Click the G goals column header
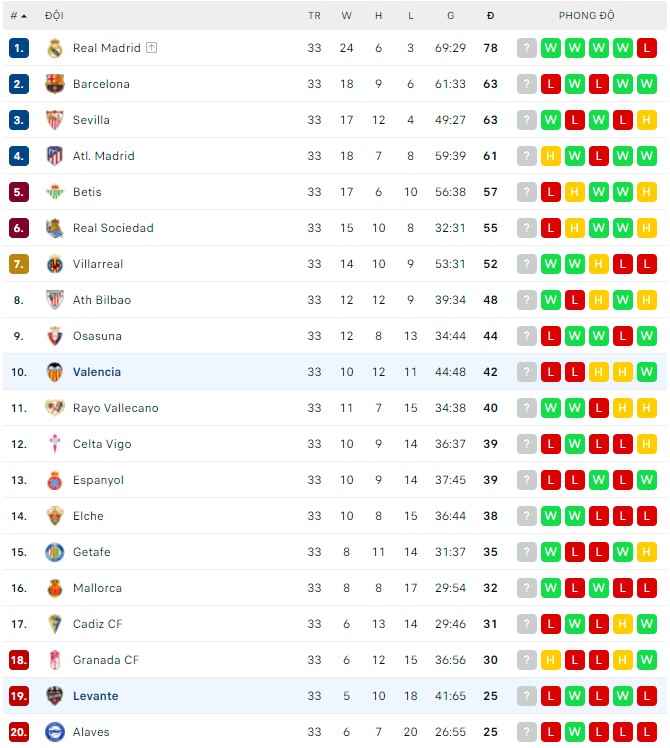670x748 pixels. (x=451, y=16)
